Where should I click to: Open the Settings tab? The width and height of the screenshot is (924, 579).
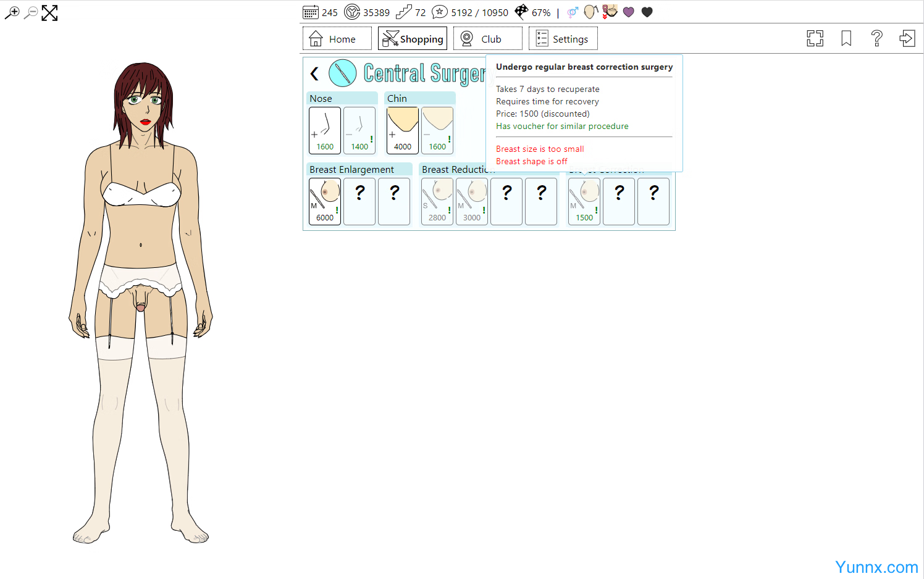coord(563,39)
